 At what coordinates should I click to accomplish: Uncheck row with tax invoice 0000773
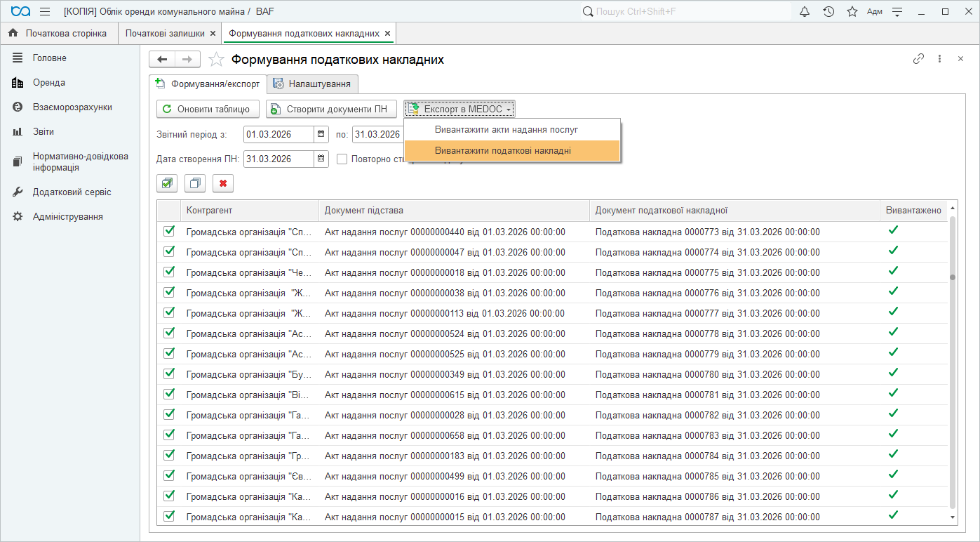click(x=169, y=232)
